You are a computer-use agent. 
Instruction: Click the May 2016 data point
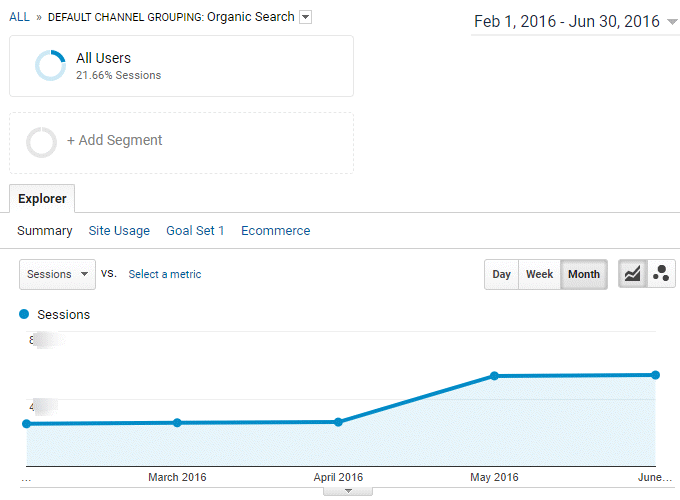click(494, 376)
